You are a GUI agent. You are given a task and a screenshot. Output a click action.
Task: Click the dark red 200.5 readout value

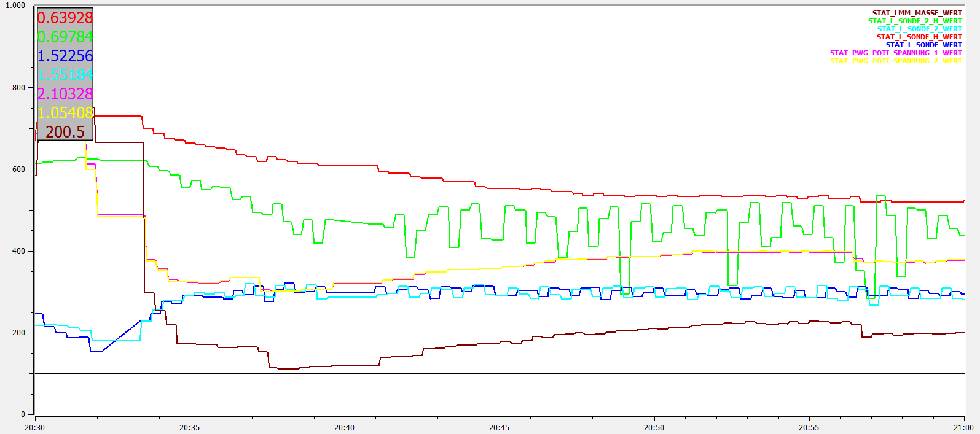click(x=65, y=132)
